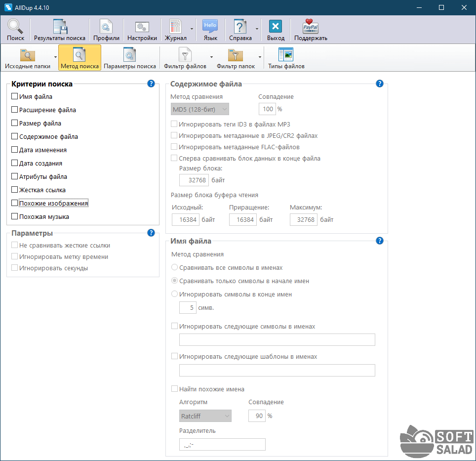Check the Размер файла criterion
The height and width of the screenshot is (461, 476).
(x=15, y=124)
